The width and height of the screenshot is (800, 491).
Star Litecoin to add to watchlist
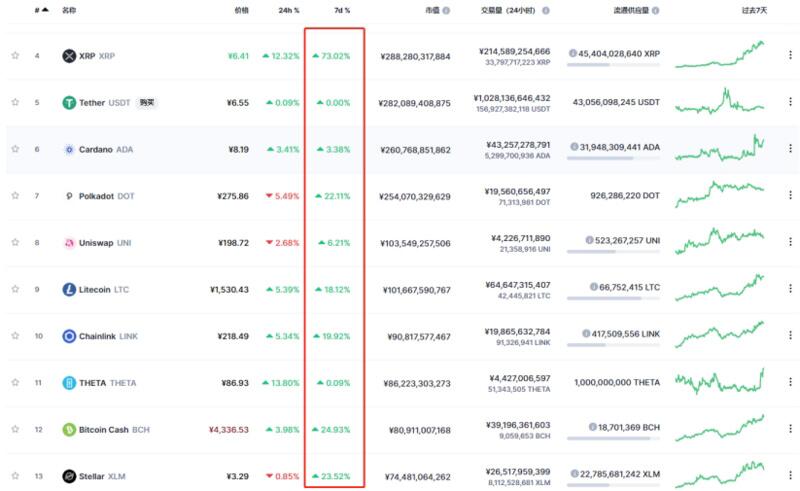pyautogui.click(x=15, y=289)
